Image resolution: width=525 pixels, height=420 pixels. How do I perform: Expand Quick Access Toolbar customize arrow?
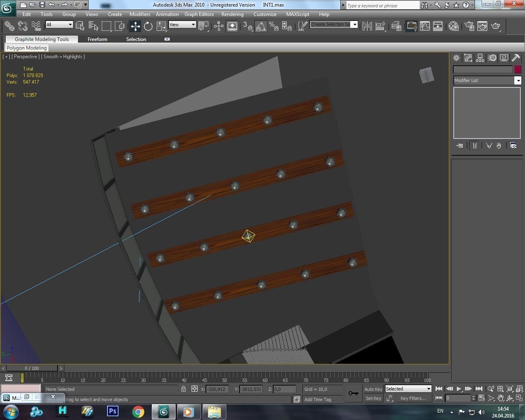(85, 5)
